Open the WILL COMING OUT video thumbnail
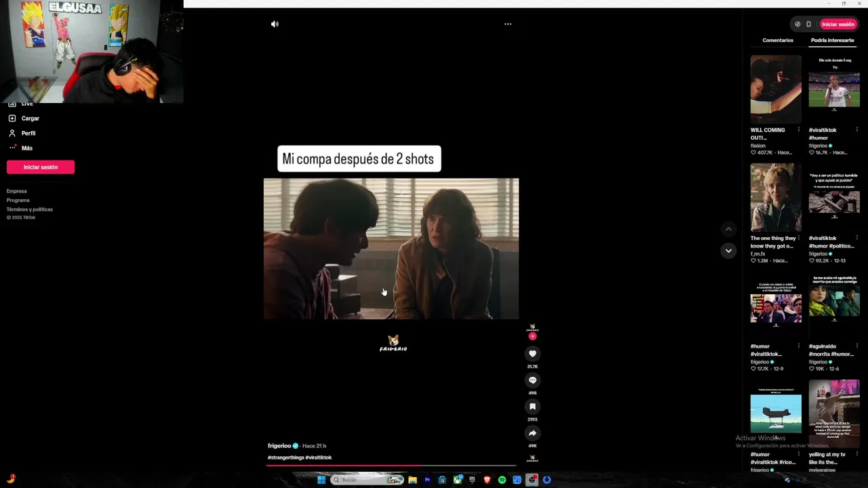868x488 pixels. [x=776, y=89]
